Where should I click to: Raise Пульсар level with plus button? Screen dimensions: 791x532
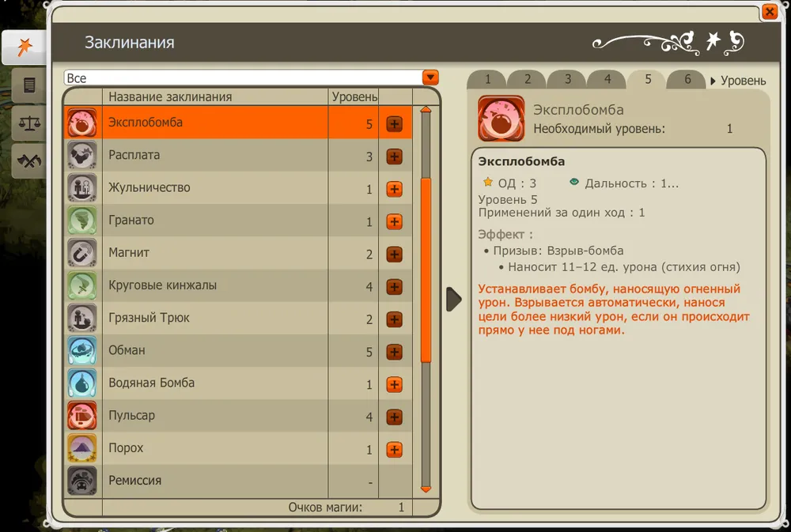click(395, 417)
